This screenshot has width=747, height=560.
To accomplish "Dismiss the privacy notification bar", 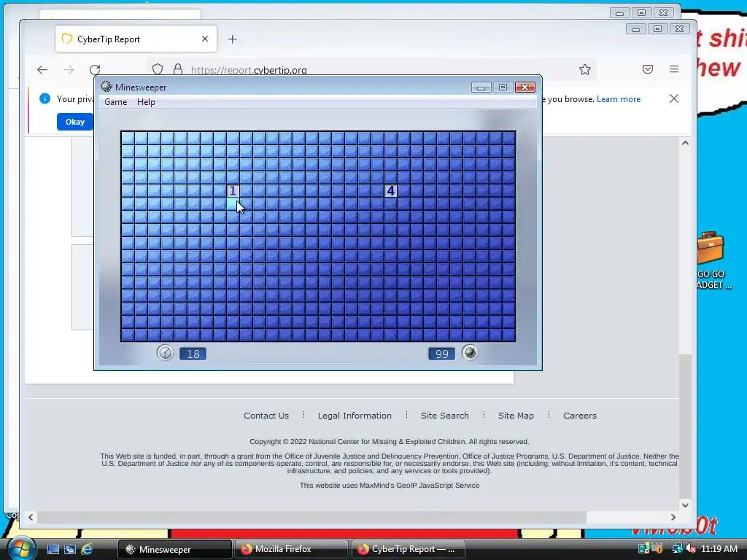I will (673, 98).
